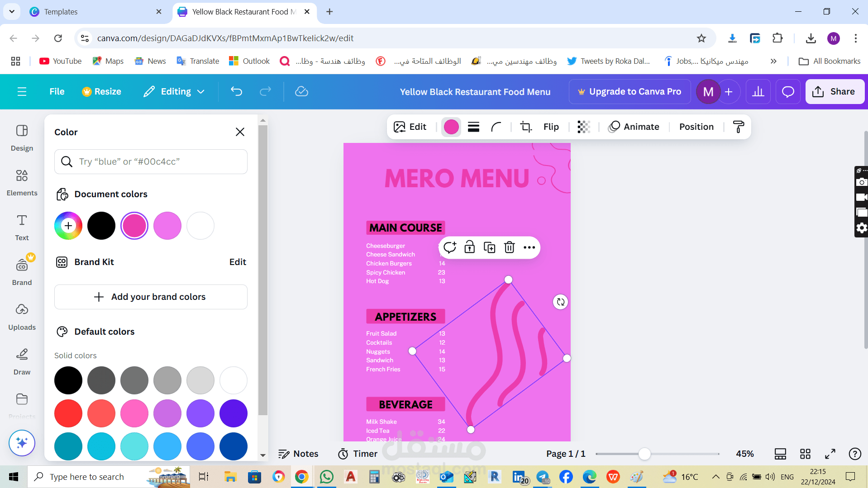This screenshot has height=488, width=868.
Task: Lock the selected element
Action: coord(469,247)
